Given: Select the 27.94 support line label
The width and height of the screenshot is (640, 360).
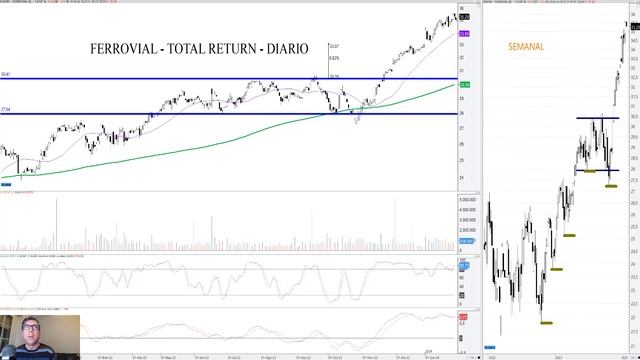Looking at the screenshot, I should pos(5,109).
